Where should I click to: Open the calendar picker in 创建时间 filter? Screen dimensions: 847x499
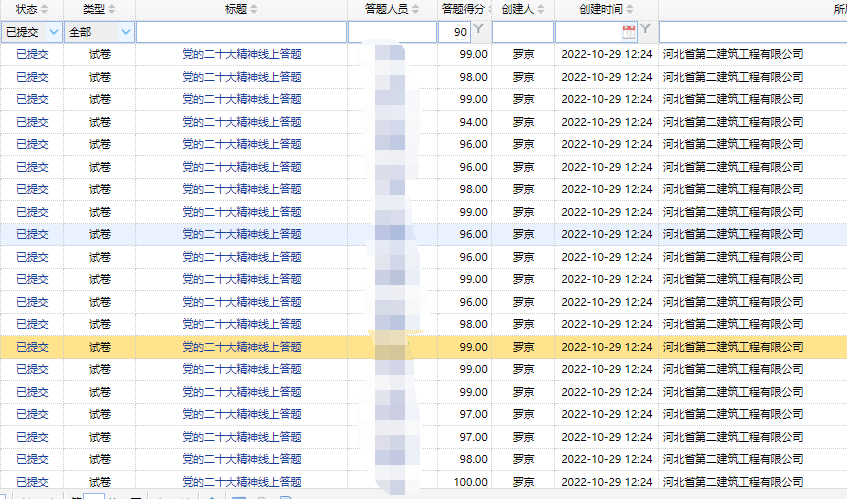pyautogui.click(x=629, y=31)
